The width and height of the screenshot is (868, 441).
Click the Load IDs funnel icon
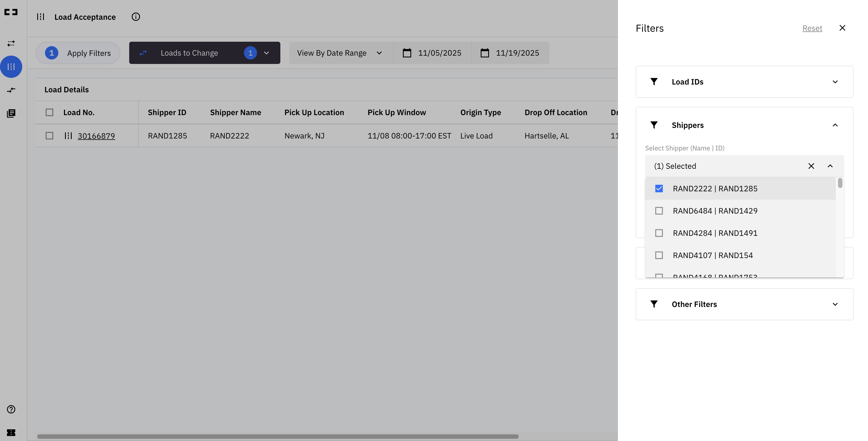pyautogui.click(x=654, y=82)
